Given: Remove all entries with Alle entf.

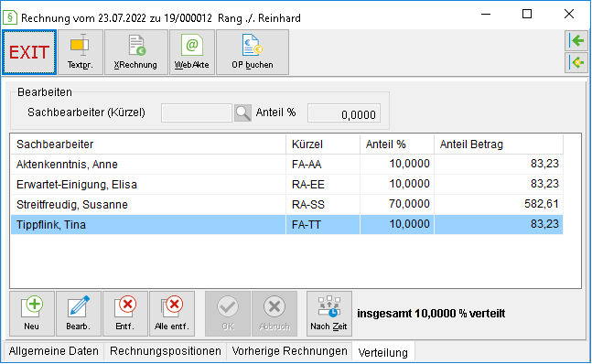Looking at the screenshot, I should 172,314.
